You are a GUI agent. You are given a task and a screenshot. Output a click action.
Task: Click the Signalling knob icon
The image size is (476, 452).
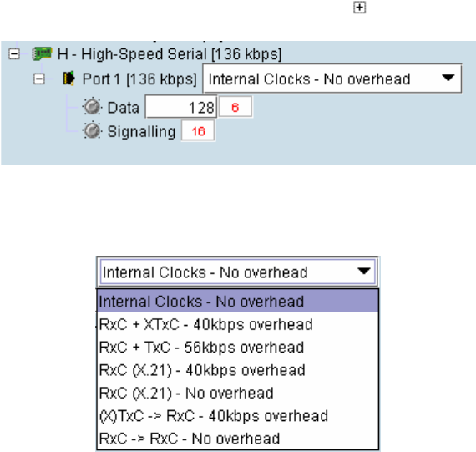92,131
